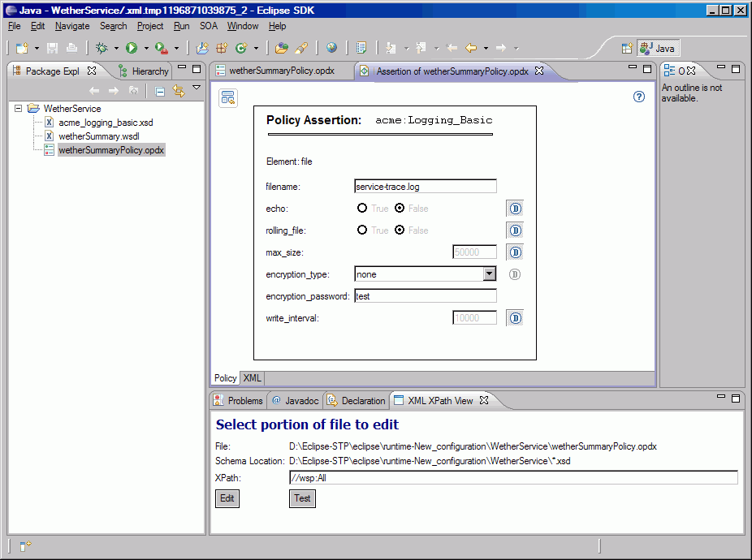The height and width of the screenshot is (560, 752).
Task: Click the help question mark icon
Action: click(x=639, y=97)
